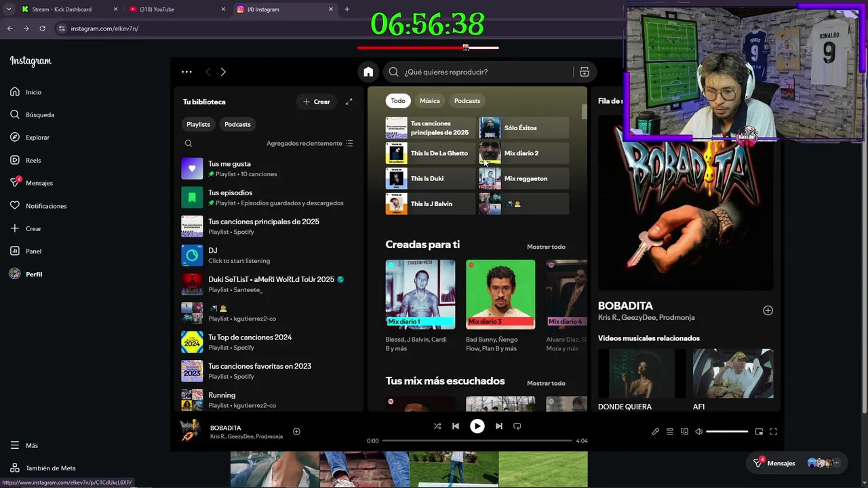Image resolution: width=868 pixels, height=488 pixels.
Task: Select the Podcasts tab in main view
Action: coord(467,101)
